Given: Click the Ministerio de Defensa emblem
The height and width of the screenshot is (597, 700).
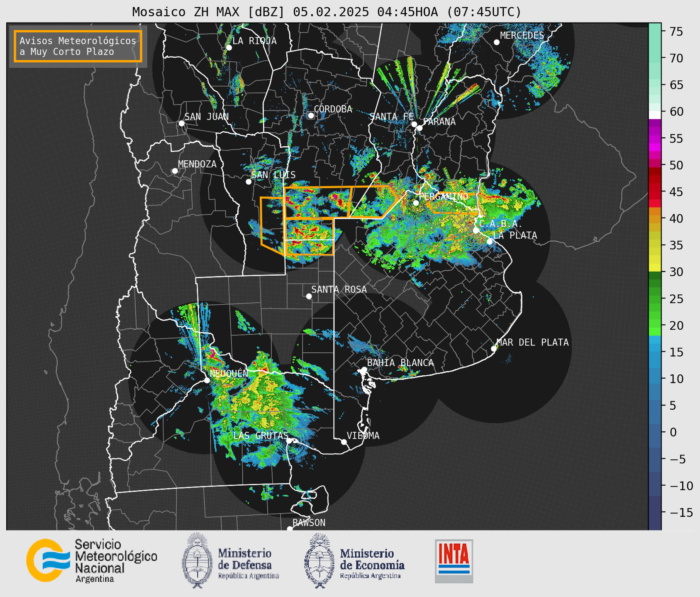Looking at the screenshot, I should 197,560.
